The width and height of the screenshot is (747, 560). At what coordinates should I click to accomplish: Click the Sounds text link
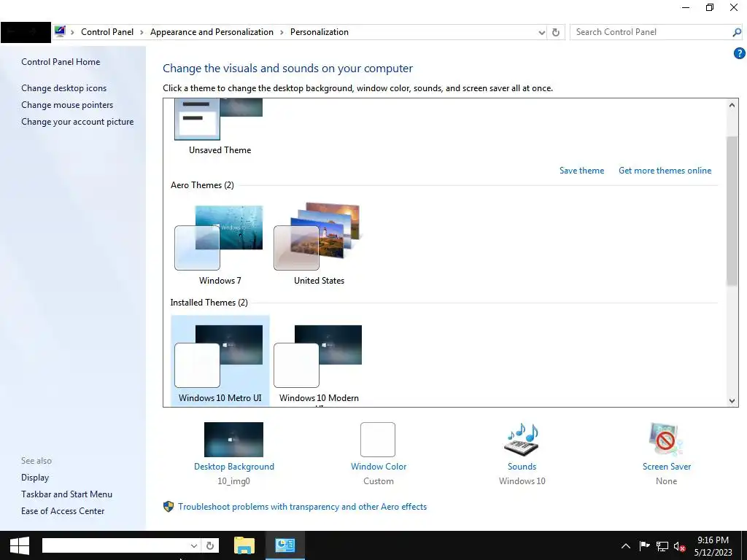point(522,467)
